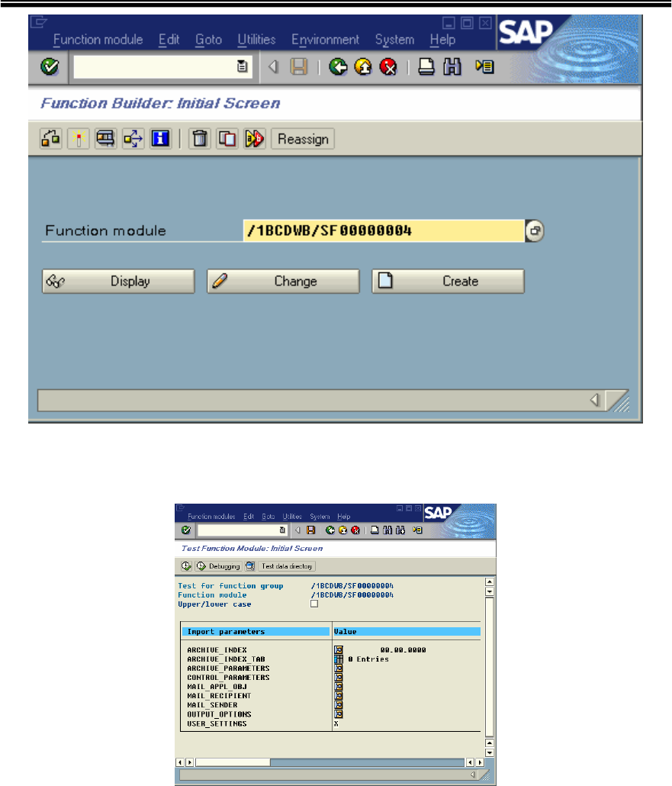Screen dimensions: 672x786
Task: Select the MAIL_APPL_OBJ row label
Action: (217, 687)
